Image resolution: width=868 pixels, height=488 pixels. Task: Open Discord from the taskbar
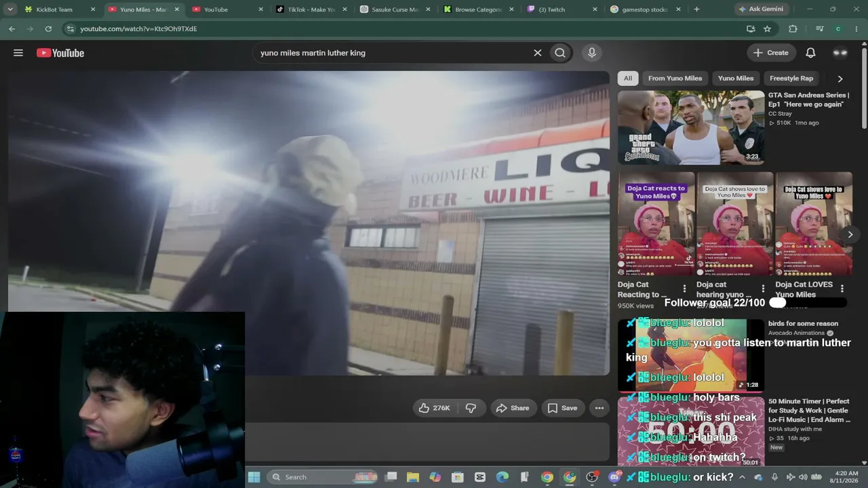point(614,477)
